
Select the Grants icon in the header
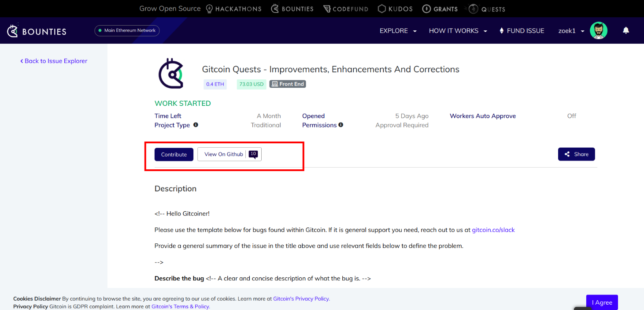[426, 8]
